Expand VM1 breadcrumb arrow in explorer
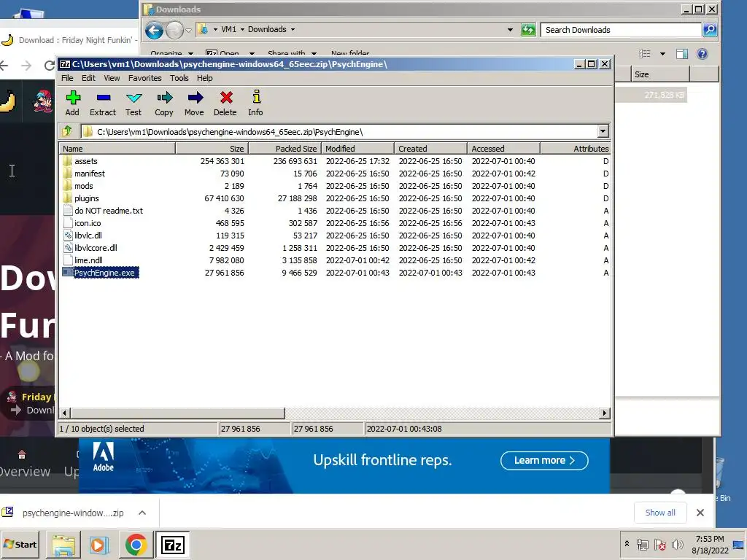Image resolution: width=747 pixels, height=560 pixels. [x=242, y=29]
